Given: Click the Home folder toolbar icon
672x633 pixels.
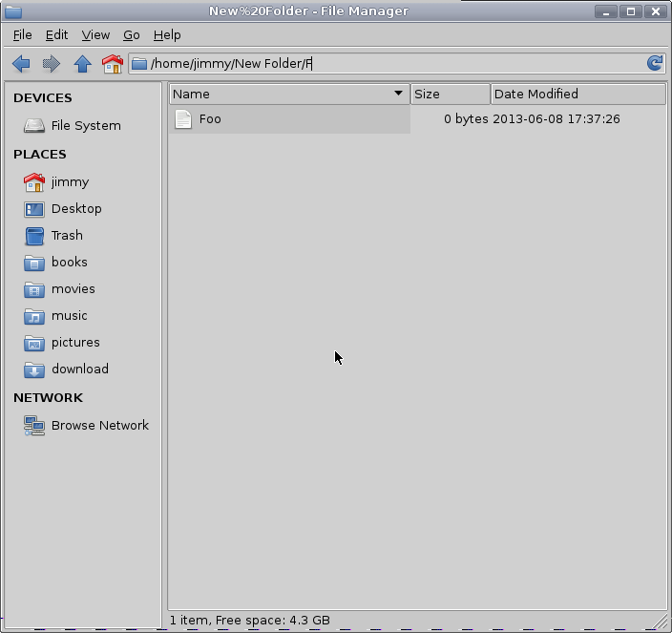Looking at the screenshot, I should (113, 64).
